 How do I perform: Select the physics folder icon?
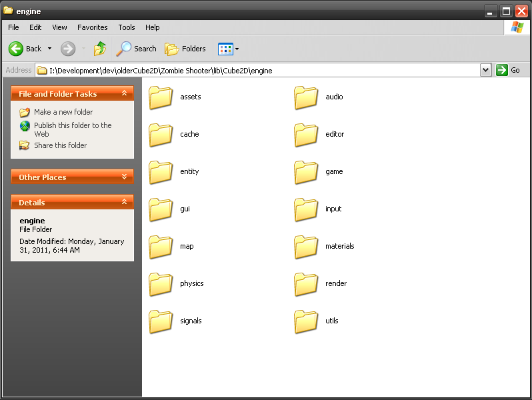pyautogui.click(x=161, y=284)
